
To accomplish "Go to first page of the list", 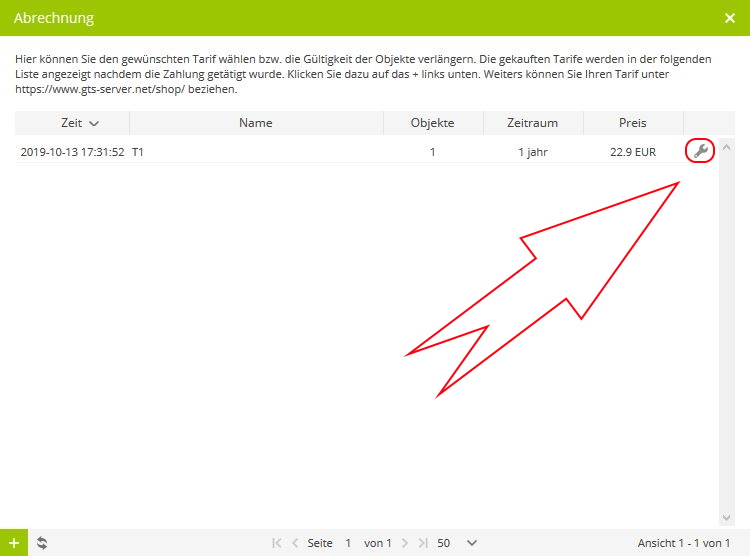I will tap(276, 543).
